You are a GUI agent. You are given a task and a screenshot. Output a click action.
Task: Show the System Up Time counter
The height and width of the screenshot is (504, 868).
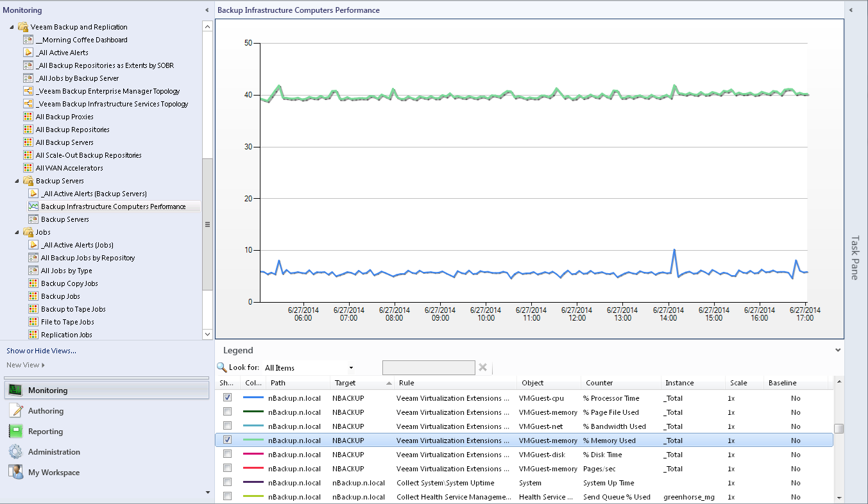point(227,482)
